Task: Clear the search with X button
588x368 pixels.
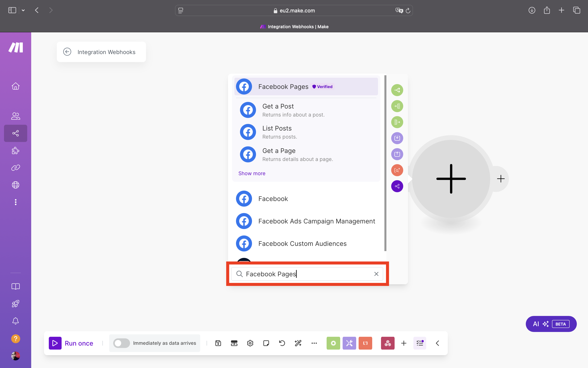Action: [x=376, y=274]
